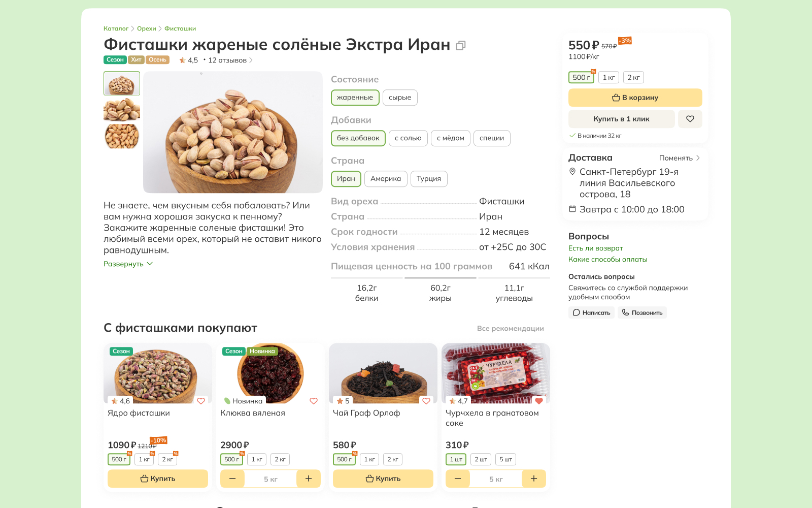Image resolution: width=812 pixels, height=508 pixels.
Task: Click the rating star next to 4,5
Action: pos(182,59)
